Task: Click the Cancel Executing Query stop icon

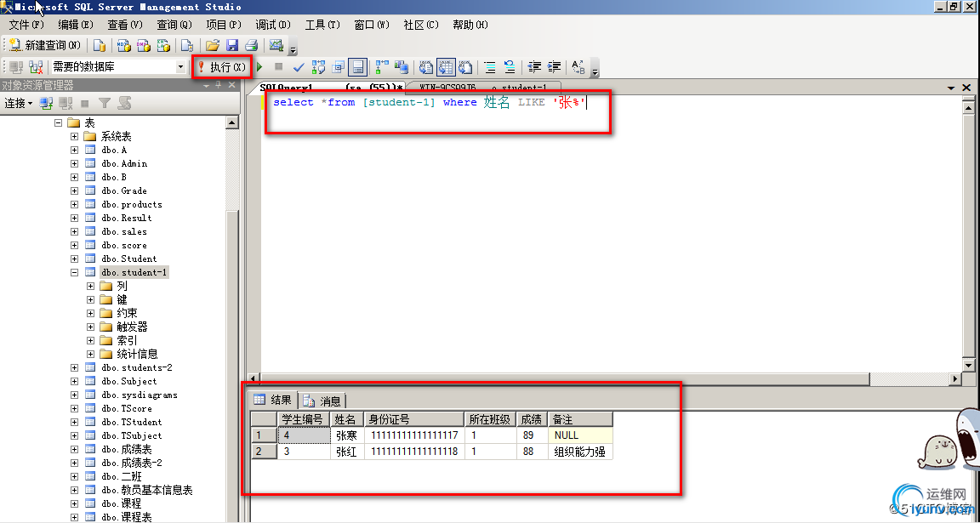Action: [279, 66]
